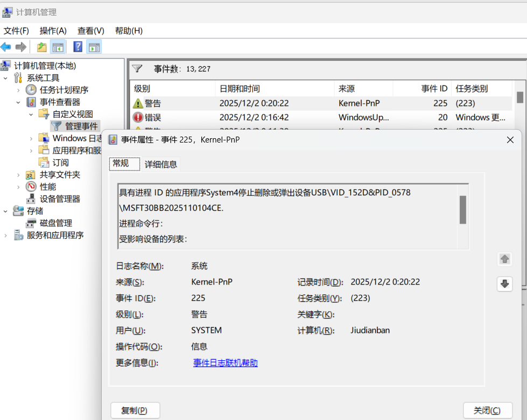Collapse the 事件查看器 node
The height and width of the screenshot is (420, 527).
(x=18, y=102)
